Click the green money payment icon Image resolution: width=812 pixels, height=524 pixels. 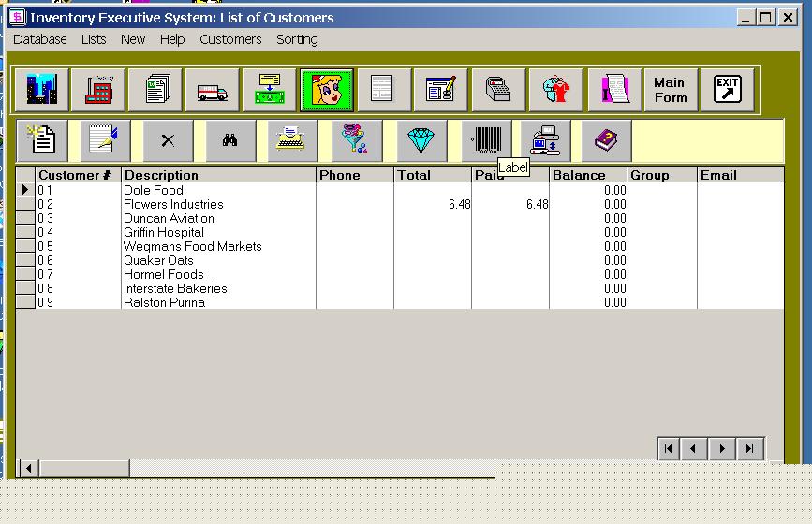[x=270, y=90]
